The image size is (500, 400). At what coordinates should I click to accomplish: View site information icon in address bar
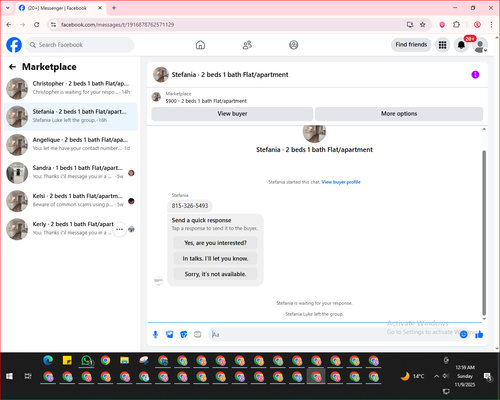tap(53, 25)
